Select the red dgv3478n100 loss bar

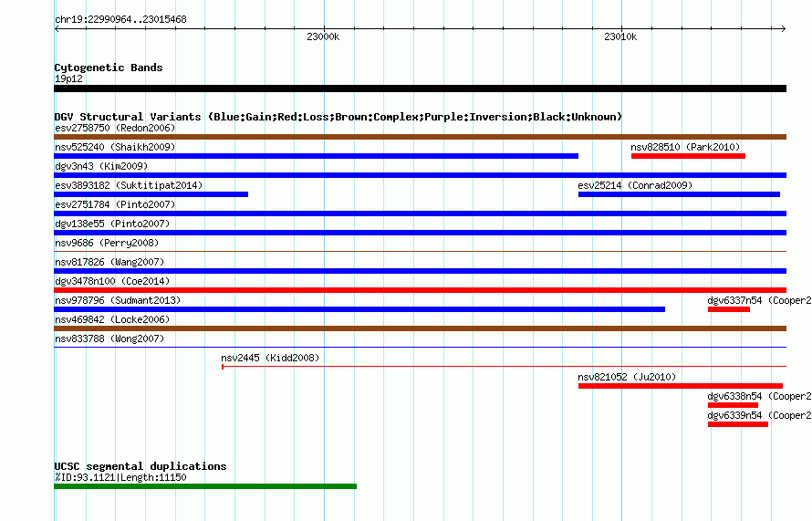(x=420, y=290)
